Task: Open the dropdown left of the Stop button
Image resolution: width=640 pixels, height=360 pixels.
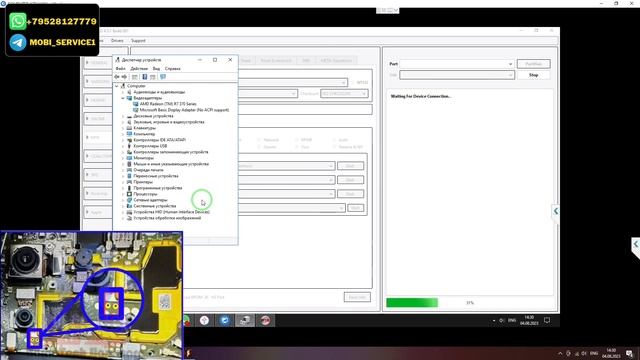Action: point(457,75)
